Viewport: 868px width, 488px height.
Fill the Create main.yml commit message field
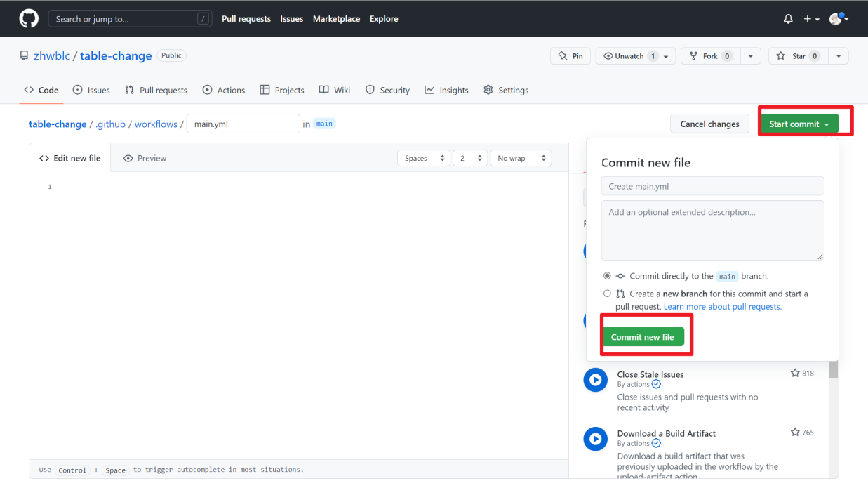pos(712,186)
